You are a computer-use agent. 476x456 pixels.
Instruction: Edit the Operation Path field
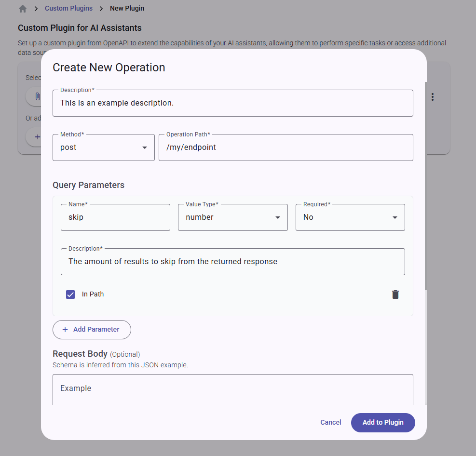[286, 148]
